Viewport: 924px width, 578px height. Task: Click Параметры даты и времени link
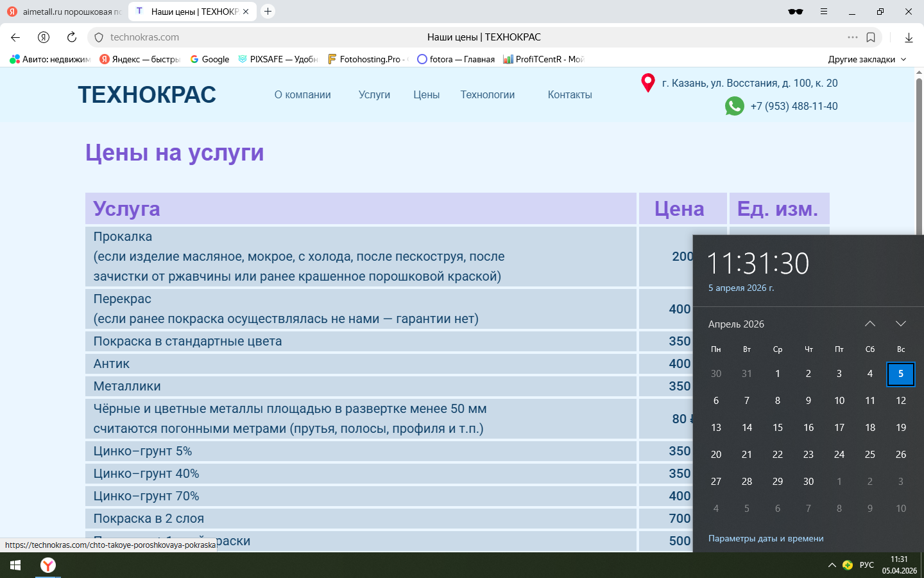click(x=766, y=538)
